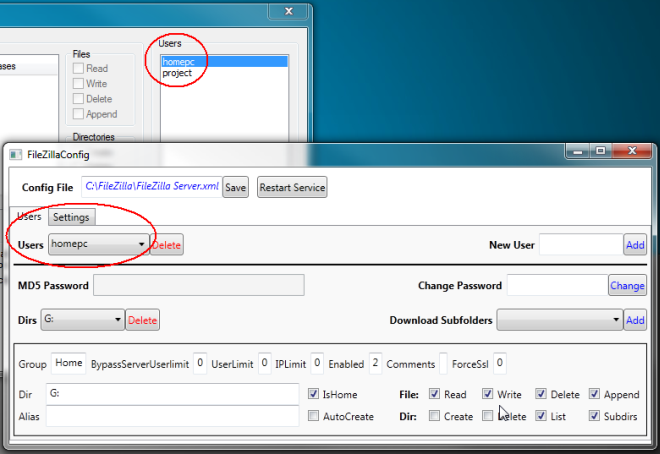660x454 pixels.
Task: Click Add beside the New User field
Action: pyautogui.click(x=635, y=245)
